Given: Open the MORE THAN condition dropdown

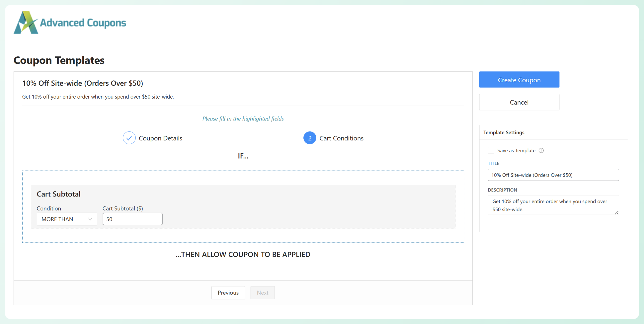Looking at the screenshot, I should click(x=66, y=219).
